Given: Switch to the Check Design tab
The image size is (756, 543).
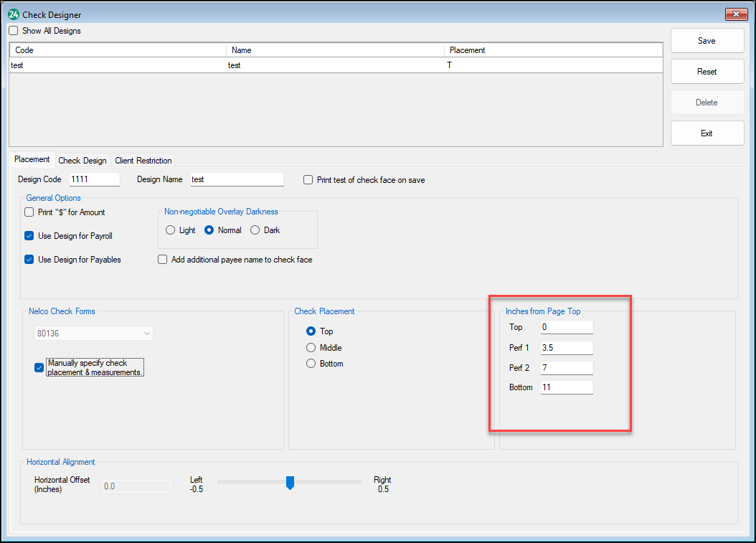Looking at the screenshot, I should (82, 161).
